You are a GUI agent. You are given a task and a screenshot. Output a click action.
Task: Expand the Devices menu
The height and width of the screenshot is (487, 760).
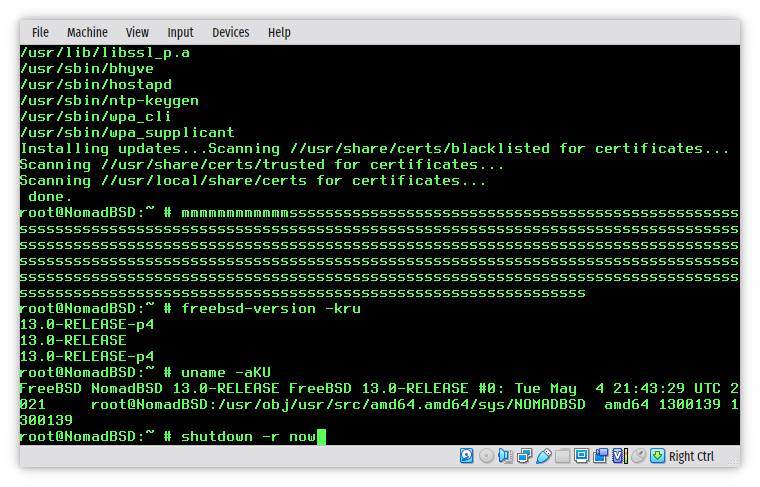coord(230,32)
